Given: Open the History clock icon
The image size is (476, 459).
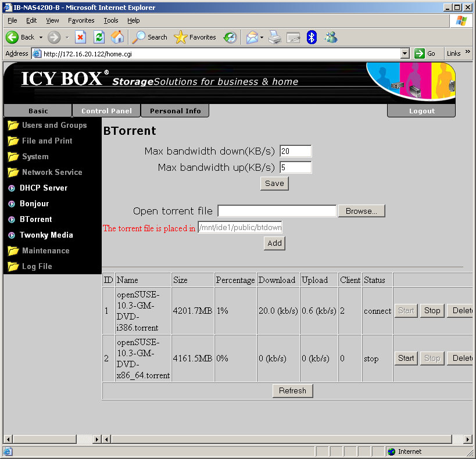Looking at the screenshot, I should tap(230, 37).
